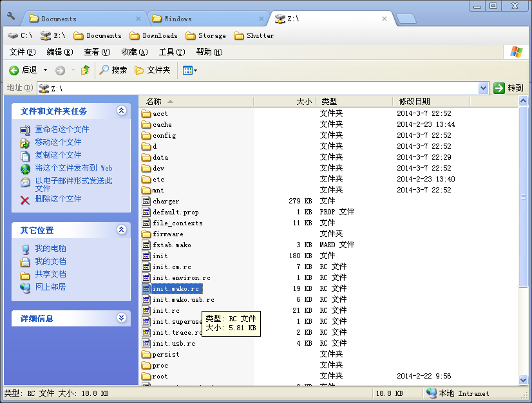Select the init.rc file icon
This screenshot has height=403, width=532.
pyautogui.click(x=146, y=310)
